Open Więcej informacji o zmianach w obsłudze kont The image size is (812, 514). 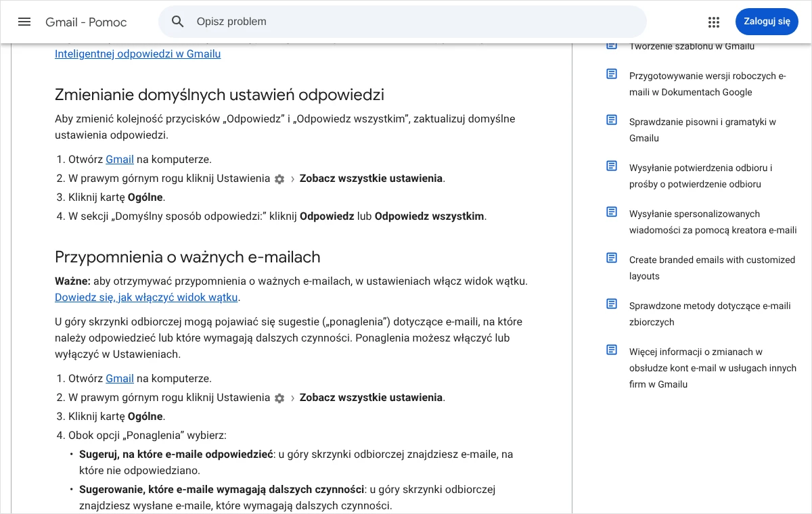tap(713, 368)
